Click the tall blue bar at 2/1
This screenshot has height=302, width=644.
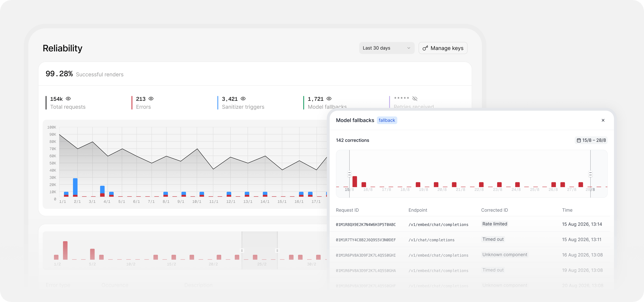(75, 186)
